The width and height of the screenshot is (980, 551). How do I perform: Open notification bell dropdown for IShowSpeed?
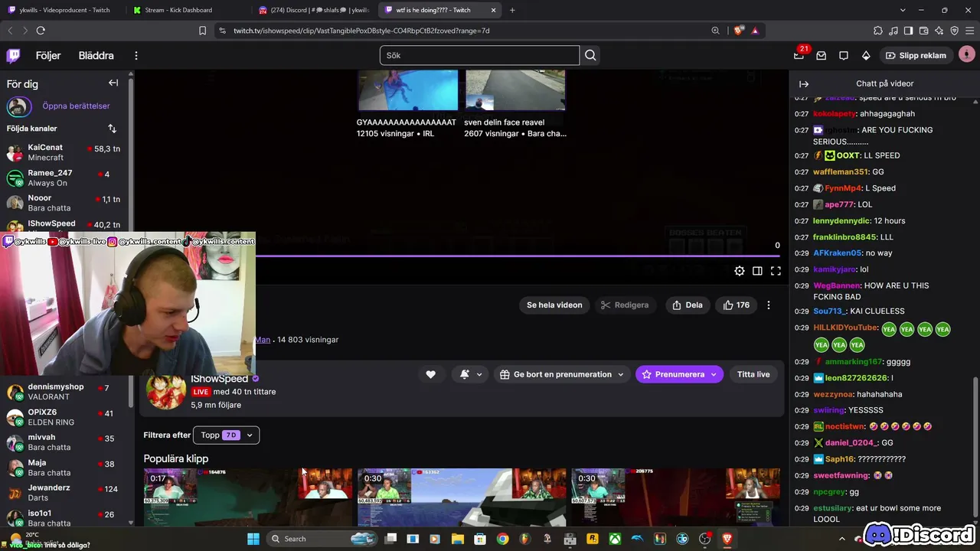point(471,374)
